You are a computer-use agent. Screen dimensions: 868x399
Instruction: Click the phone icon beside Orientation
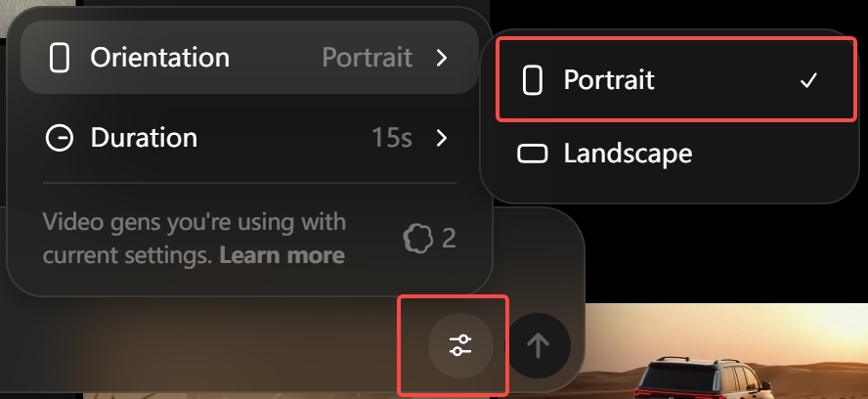[x=60, y=58]
